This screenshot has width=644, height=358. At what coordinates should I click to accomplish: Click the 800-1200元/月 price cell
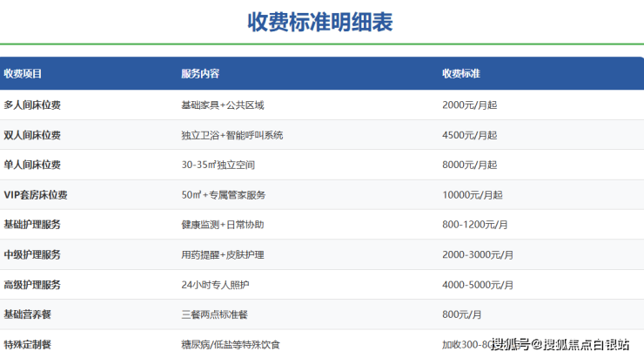pos(475,225)
